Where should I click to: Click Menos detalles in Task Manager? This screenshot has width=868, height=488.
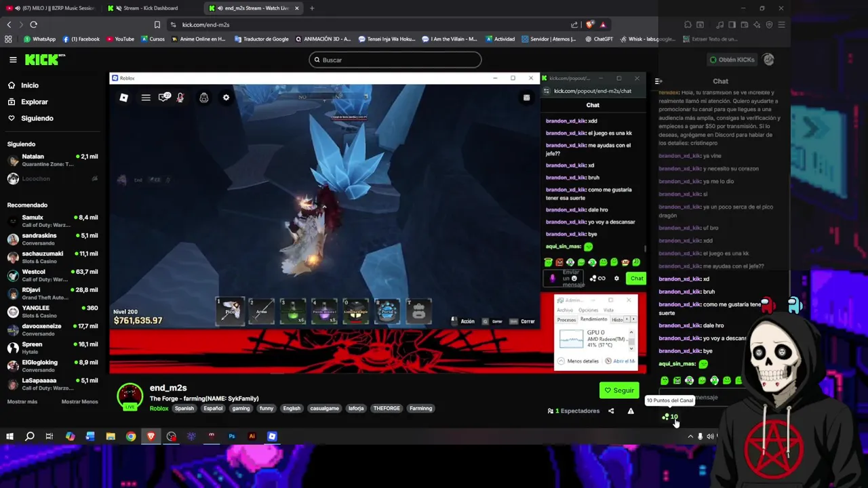click(x=578, y=361)
